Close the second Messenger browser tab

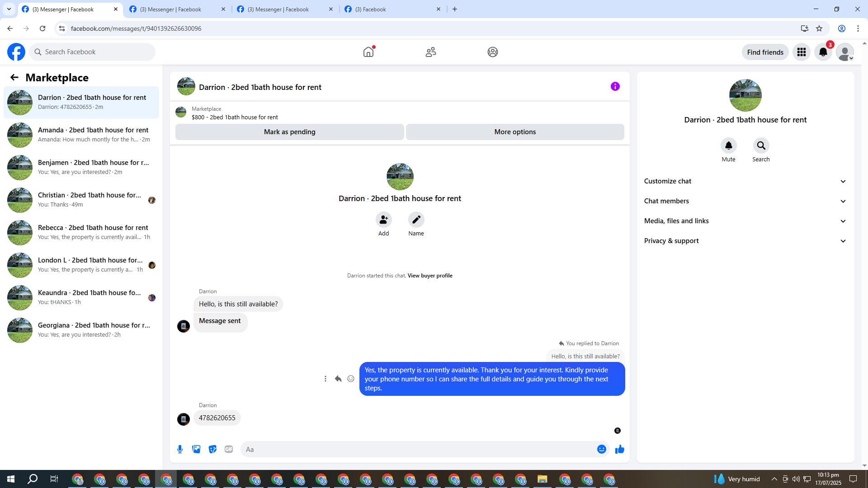(223, 9)
